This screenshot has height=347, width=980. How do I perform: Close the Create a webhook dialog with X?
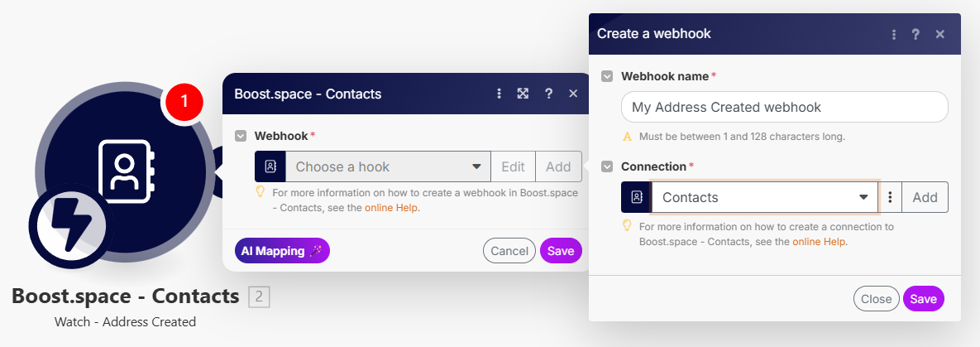click(x=939, y=34)
